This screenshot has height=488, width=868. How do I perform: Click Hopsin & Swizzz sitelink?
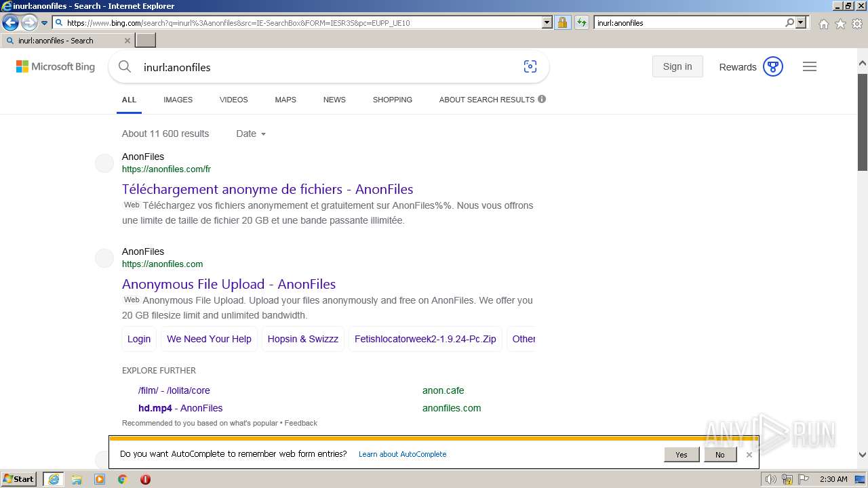coord(302,339)
